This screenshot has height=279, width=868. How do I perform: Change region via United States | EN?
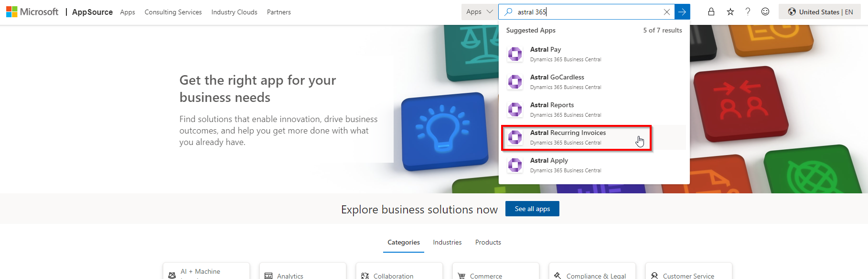tap(820, 12)
